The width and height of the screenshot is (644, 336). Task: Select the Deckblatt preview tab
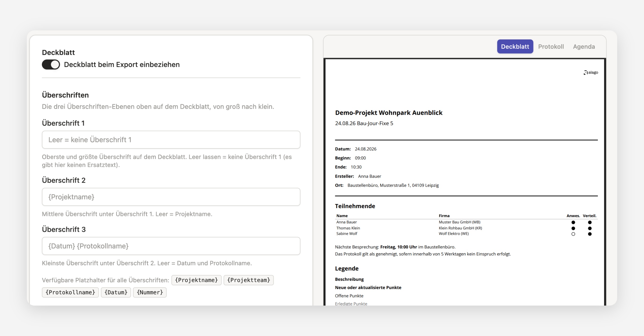point(515,46)
